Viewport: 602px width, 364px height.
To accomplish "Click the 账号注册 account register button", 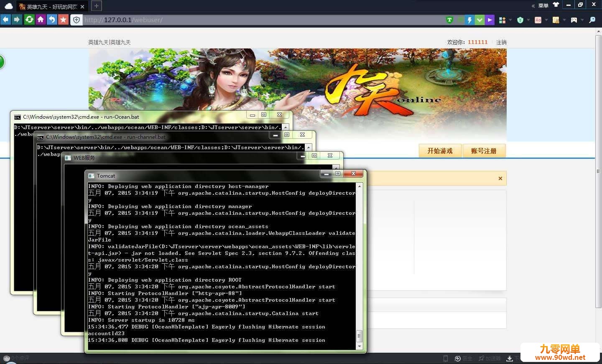I will coord(484,151).
